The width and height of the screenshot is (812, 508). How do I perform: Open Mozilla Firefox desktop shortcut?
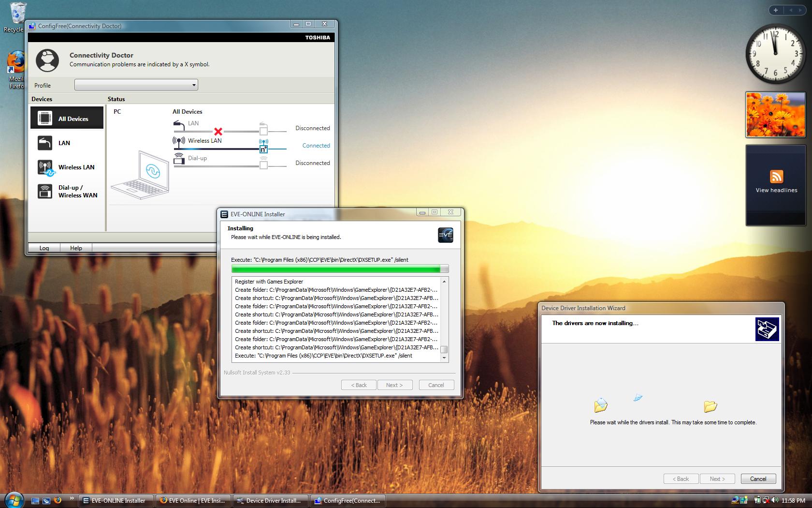tap(16, 70)
